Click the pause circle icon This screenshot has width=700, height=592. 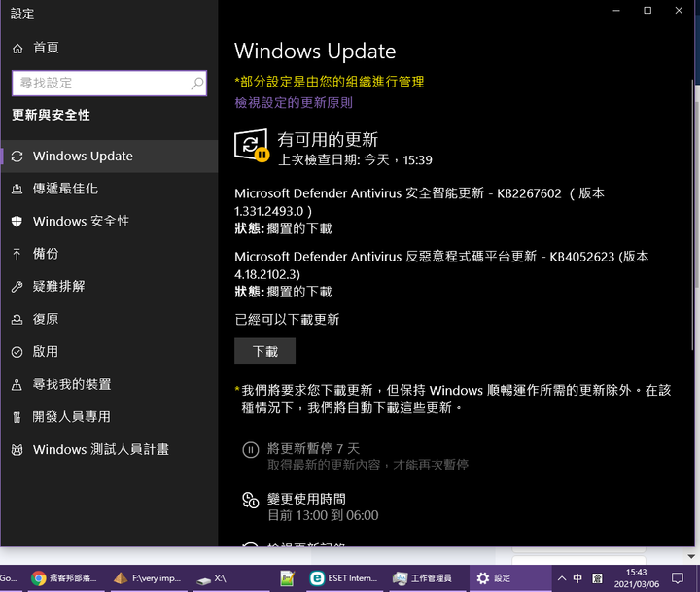click(250, 449)
